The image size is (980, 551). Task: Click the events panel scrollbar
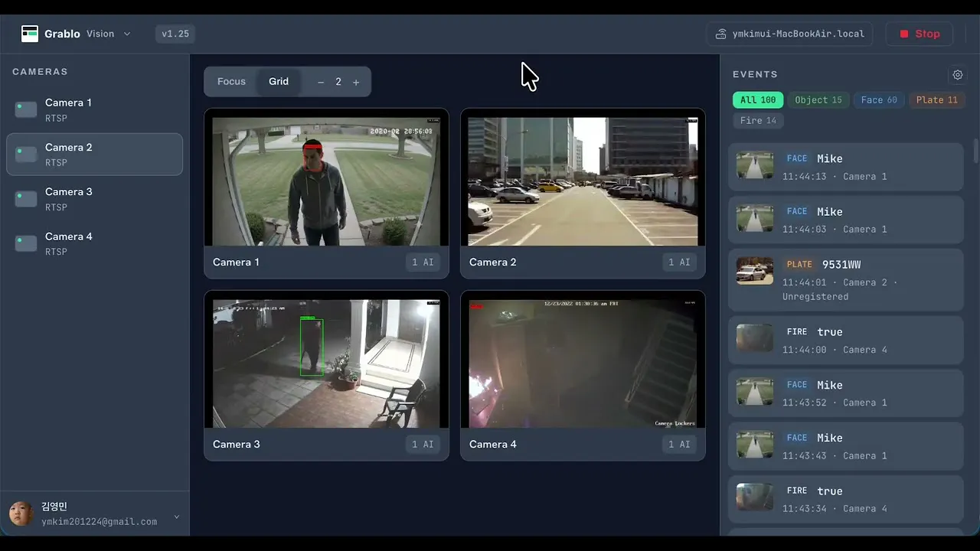[x=975, y=151]
